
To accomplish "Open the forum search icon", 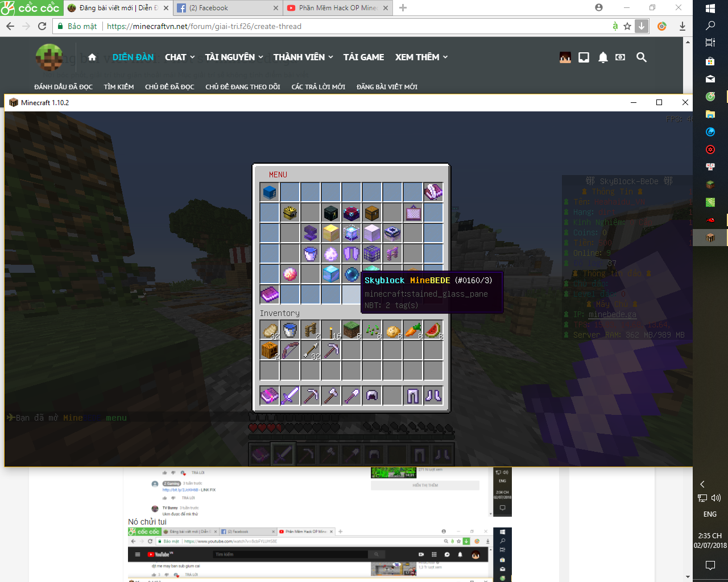I will click(642, 57).
